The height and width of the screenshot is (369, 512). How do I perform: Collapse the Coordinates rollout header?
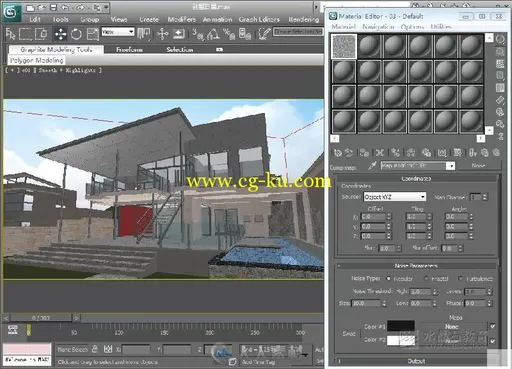[416, 179]
